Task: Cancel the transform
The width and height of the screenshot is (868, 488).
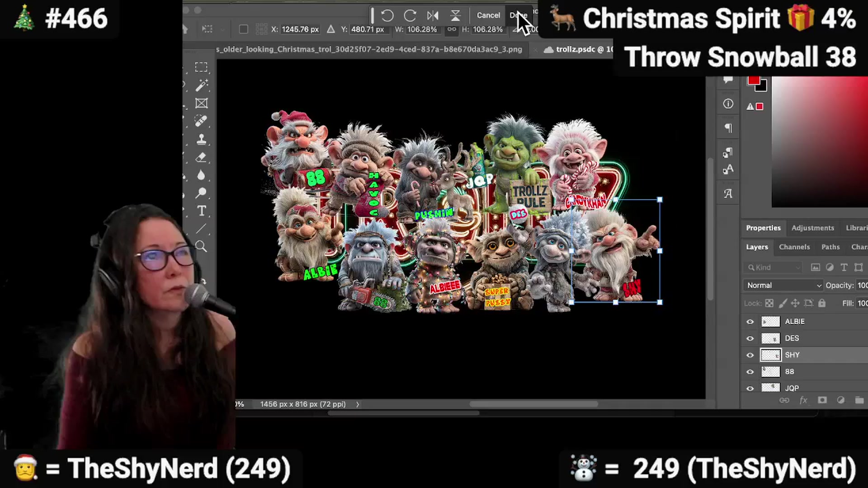Action: pyautogui.click(x=488, y=15)
